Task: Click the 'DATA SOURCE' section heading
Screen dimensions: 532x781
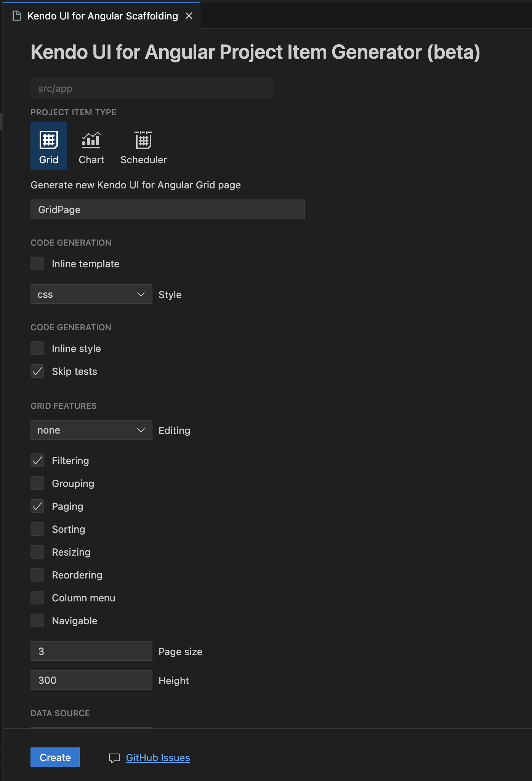Action: (x=60, y=713)
